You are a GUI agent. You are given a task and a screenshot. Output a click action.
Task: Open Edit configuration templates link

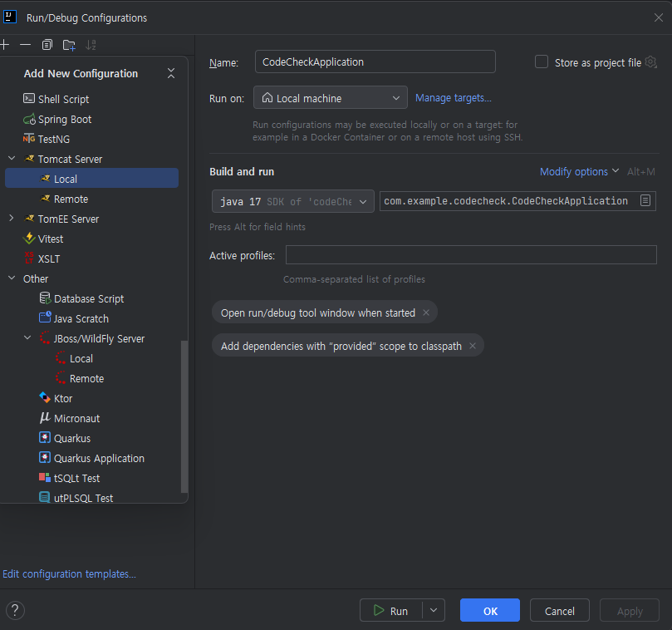(x=70, y=573)
